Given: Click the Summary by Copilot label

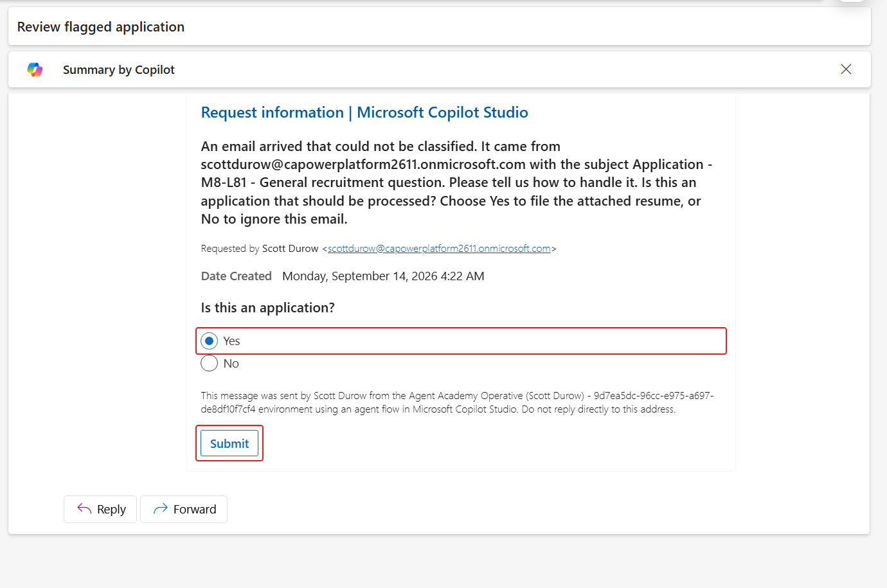Looking at the screenshot, I should (x=119, y=69).
